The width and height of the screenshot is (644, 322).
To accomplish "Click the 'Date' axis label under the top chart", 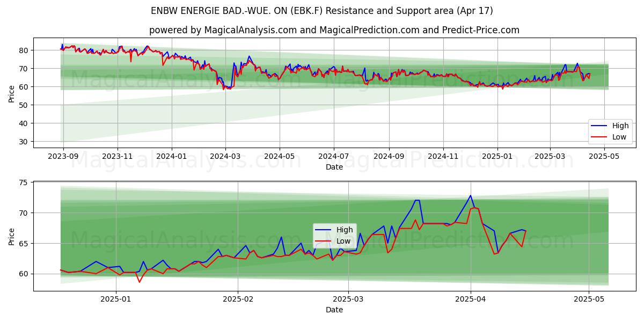I will click(x=334, y=167).
